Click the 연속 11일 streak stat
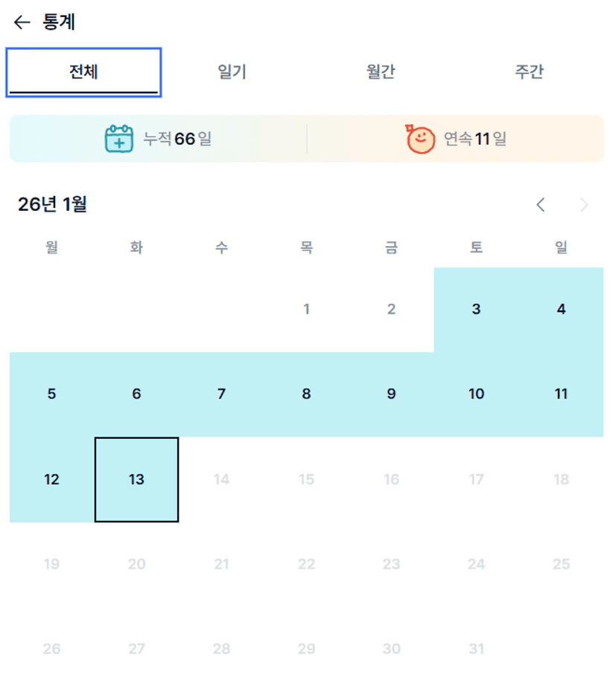Viewport: 616px width, 687px height. pyautogui.click(x=475, y=139)
